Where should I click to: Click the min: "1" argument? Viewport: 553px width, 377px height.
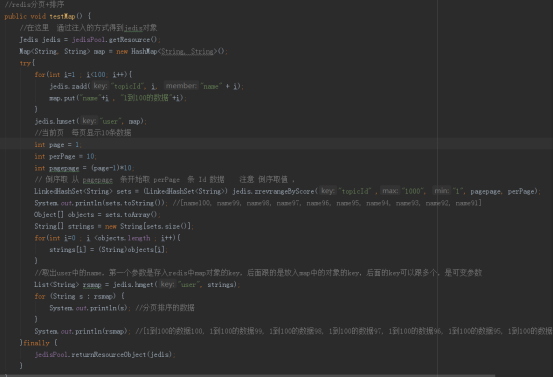click(x=449, y=191)
